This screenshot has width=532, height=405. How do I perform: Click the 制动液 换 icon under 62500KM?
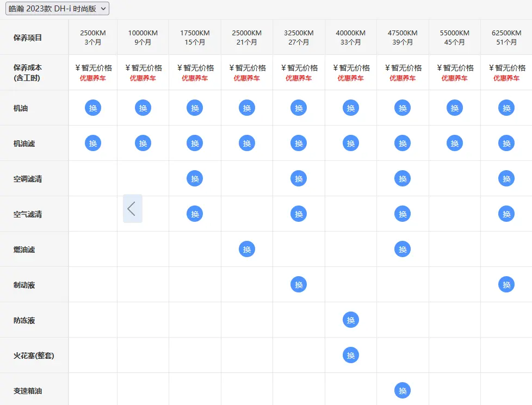[x=506, y=284]
